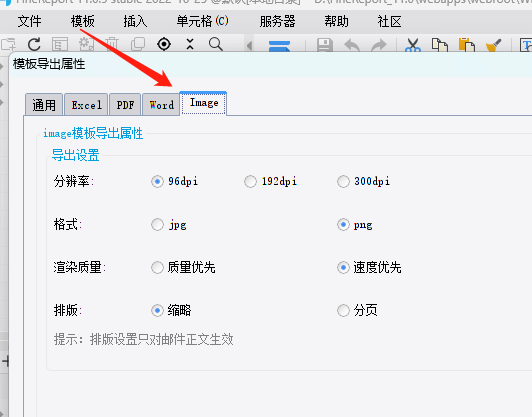532x417 pixels.
Task: Click the undo arrow icon
Action: (352, 45)
